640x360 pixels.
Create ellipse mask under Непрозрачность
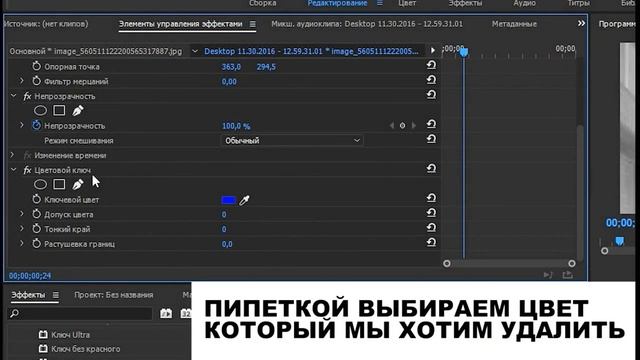40,111
